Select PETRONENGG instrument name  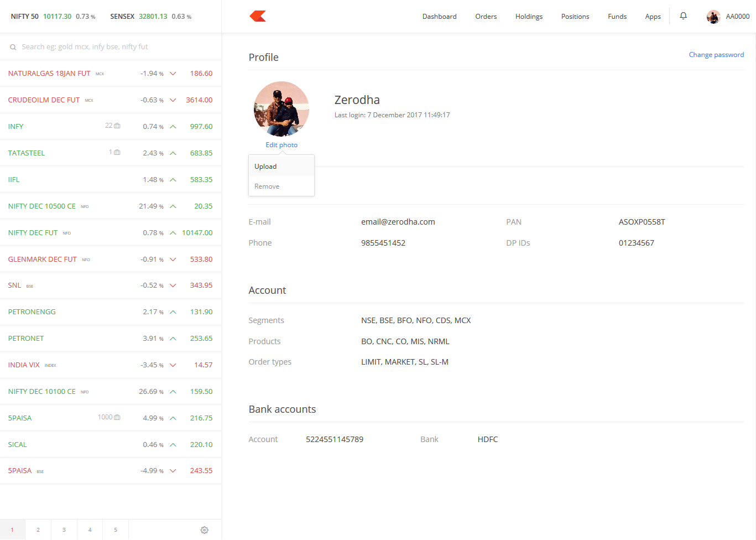point(32,312)
